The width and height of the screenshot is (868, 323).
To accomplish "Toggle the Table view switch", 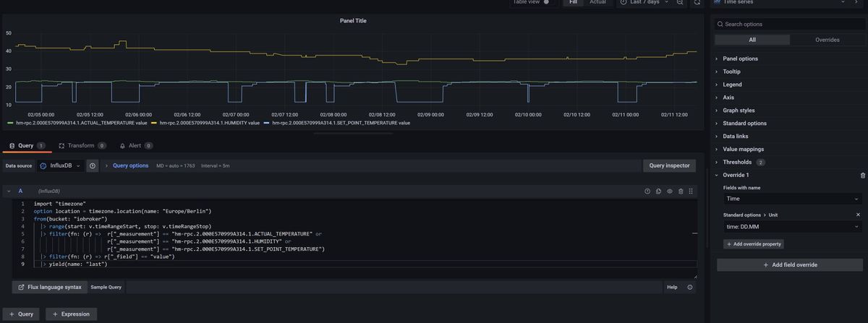I will 546,3.
